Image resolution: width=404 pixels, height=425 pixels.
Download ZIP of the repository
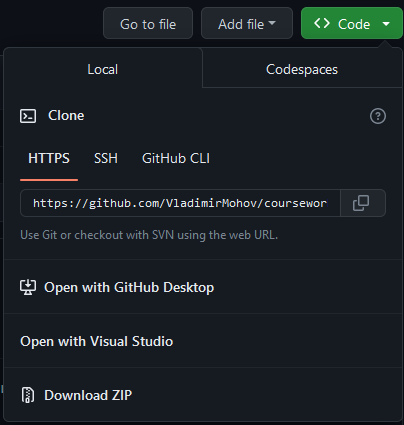click(x=203, y=395)
